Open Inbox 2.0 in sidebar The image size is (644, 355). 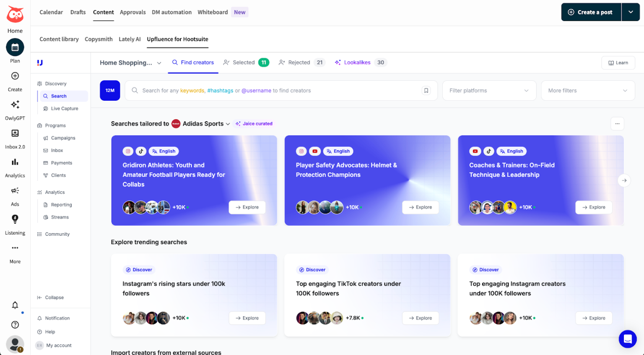click(15, 133)
